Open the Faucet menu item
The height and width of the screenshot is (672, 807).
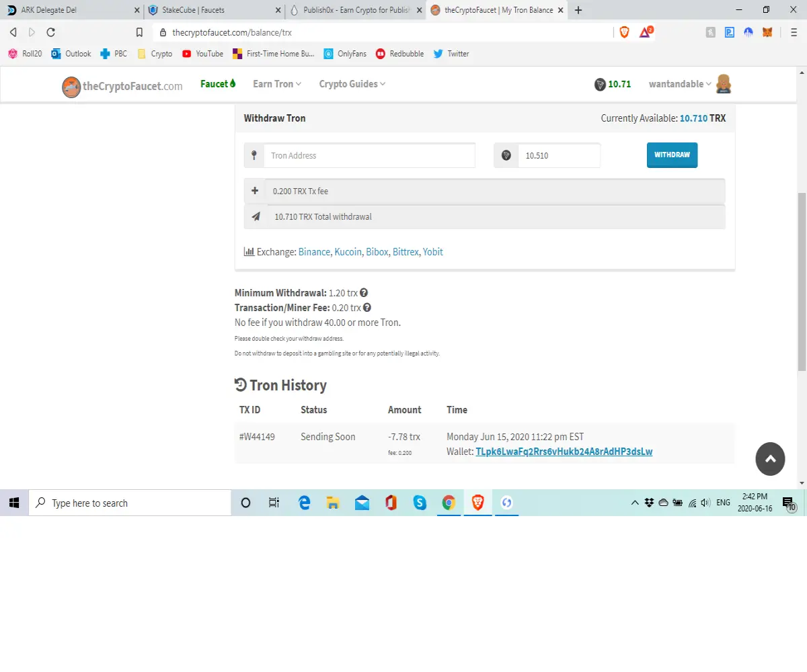219,84
